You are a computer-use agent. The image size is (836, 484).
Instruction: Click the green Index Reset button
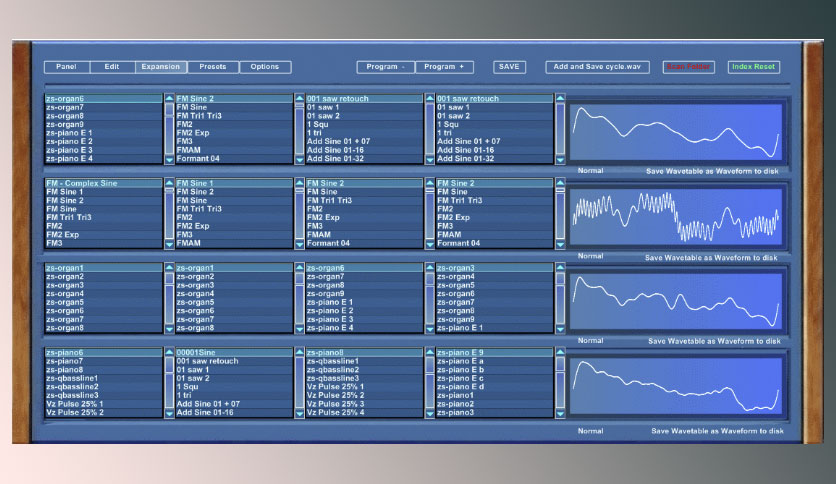tap(753, 67)
